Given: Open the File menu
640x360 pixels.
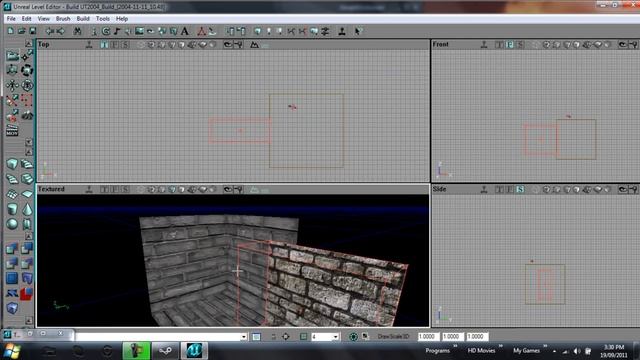Looking at the screenshot, I should [11, 19].
